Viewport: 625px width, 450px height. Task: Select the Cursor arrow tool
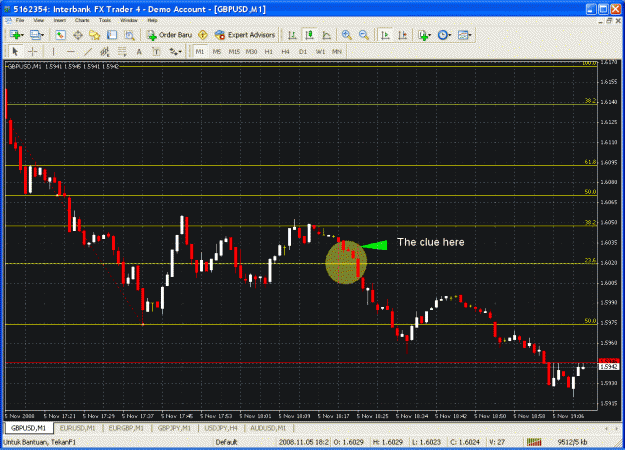point(15,51)
